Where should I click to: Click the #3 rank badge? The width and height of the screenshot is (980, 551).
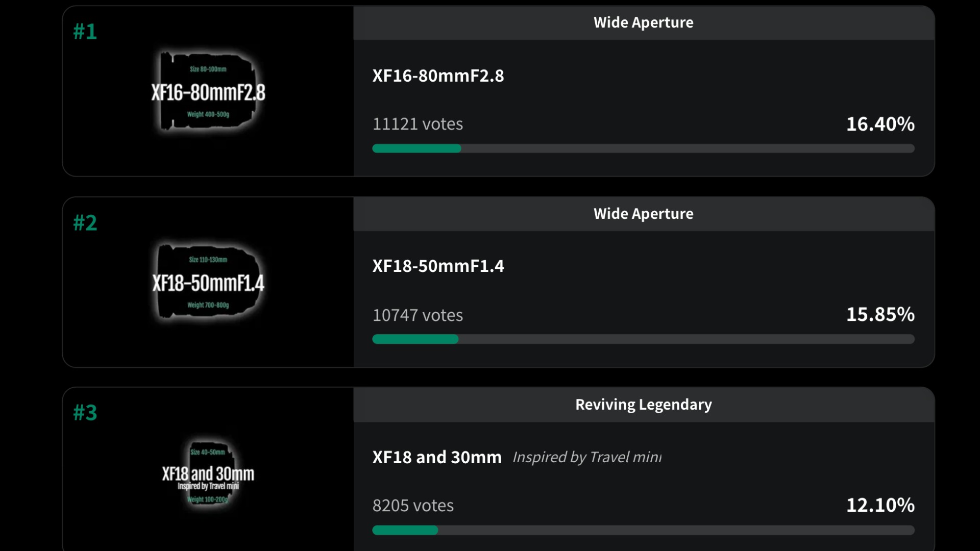click(85, 413)
